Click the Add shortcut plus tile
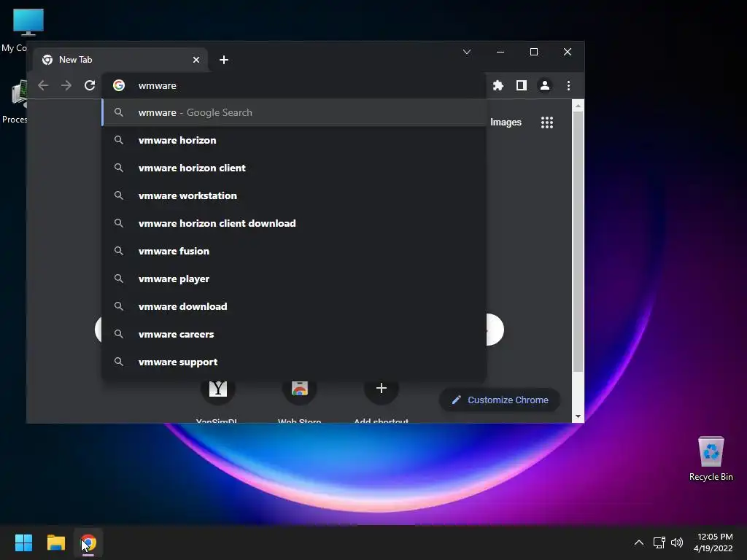This screenshot has width=747, height=560. pyautogui.click(x=381, y=388)
